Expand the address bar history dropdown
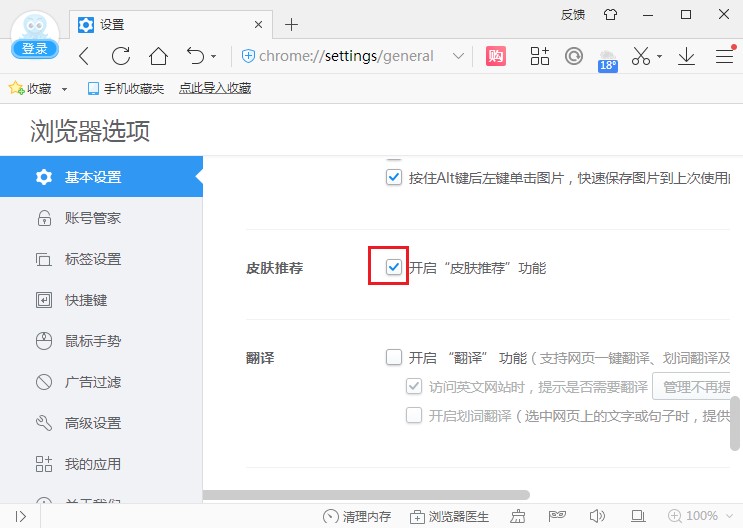 pos(458,56)
